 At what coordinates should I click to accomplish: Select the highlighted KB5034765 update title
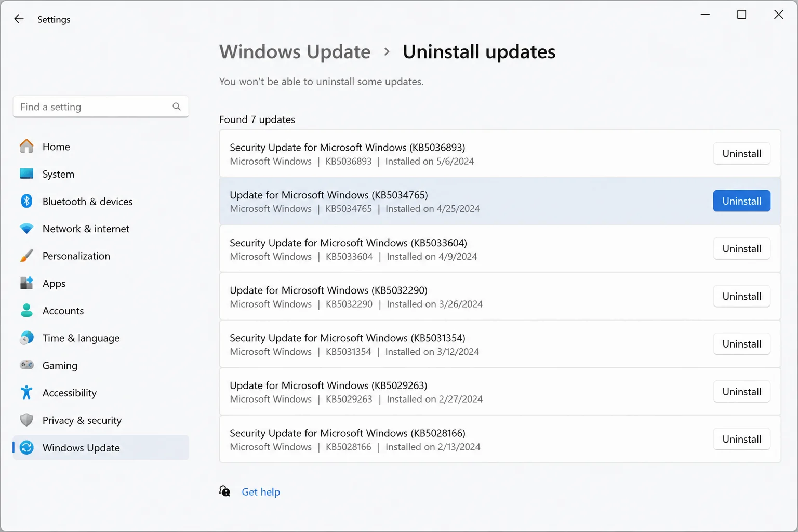(x=329, y=195)
